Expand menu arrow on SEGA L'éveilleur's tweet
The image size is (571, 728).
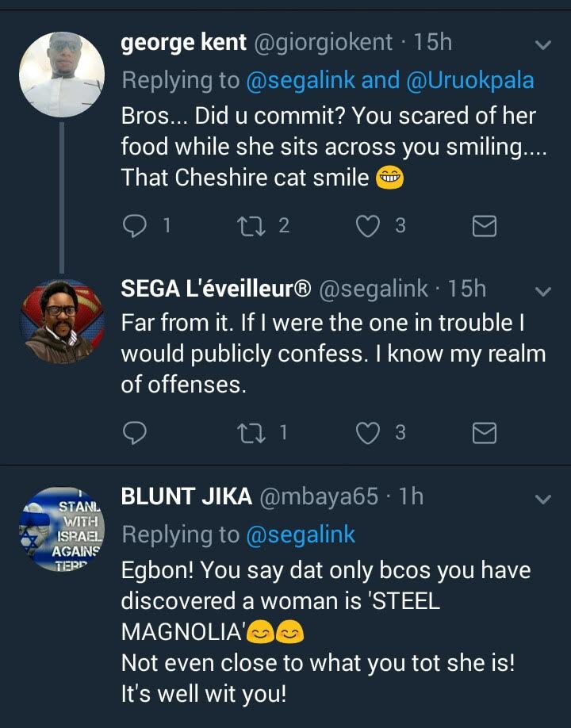(x=543, y=292)
